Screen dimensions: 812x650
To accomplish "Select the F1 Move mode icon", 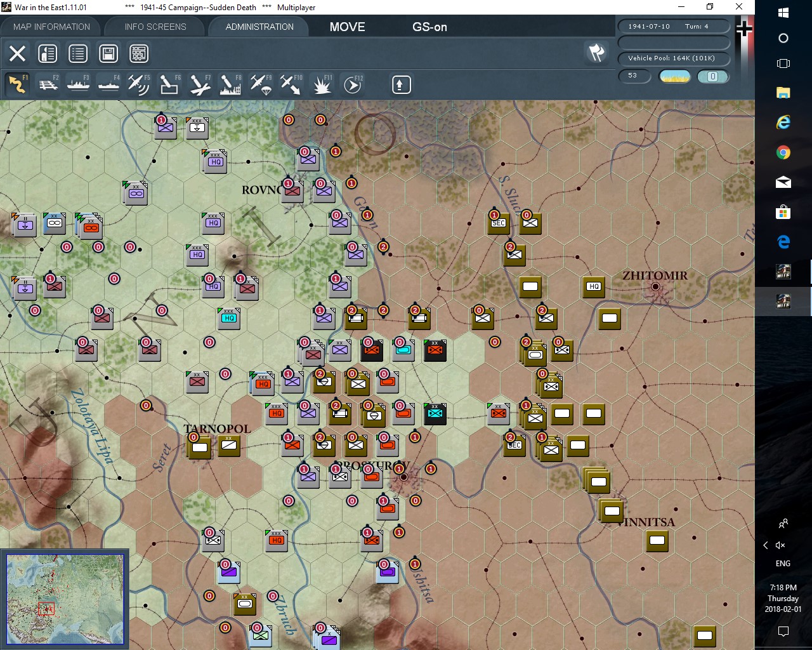I will [x=17, y=84].
